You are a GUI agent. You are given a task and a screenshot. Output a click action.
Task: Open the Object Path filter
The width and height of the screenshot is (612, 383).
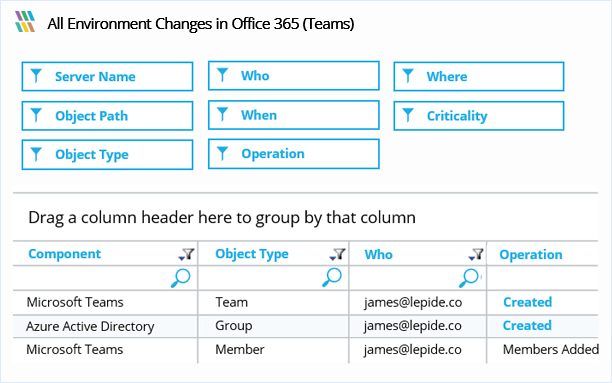(107, 116)
